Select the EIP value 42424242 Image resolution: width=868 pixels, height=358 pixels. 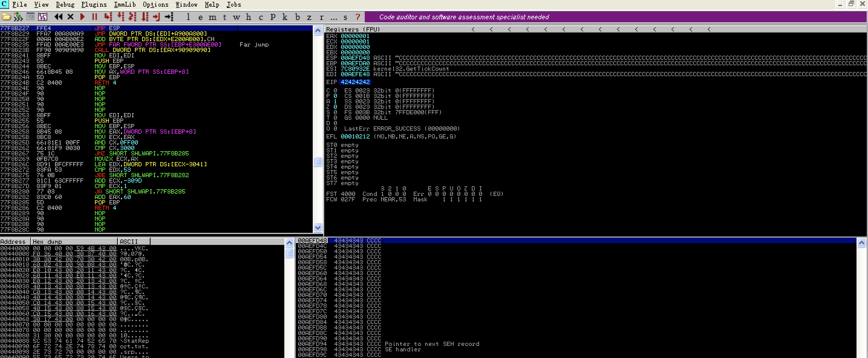355,82
